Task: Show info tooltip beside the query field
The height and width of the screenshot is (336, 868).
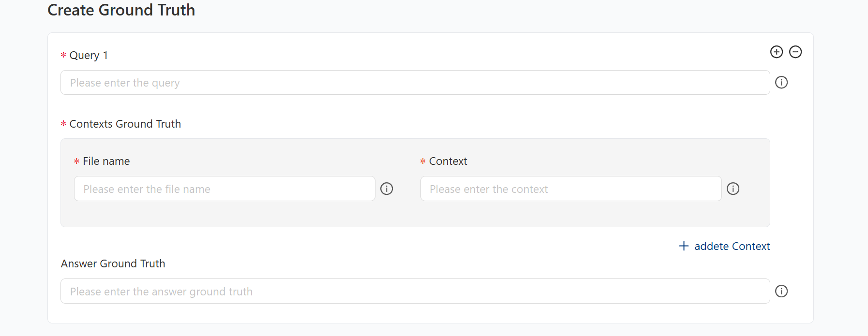Action: point(781,83)
